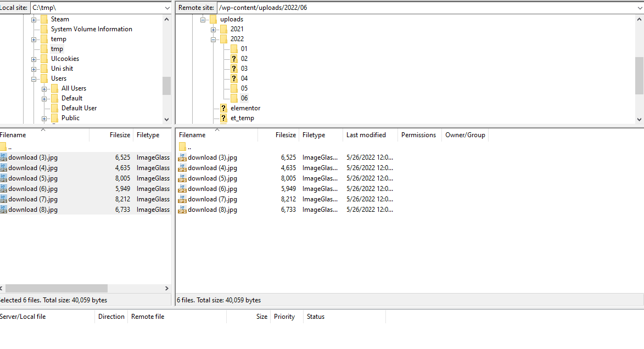The image size is (644, 349).
Task: Sort remote files by Filename column
Action: click(217, 135)
